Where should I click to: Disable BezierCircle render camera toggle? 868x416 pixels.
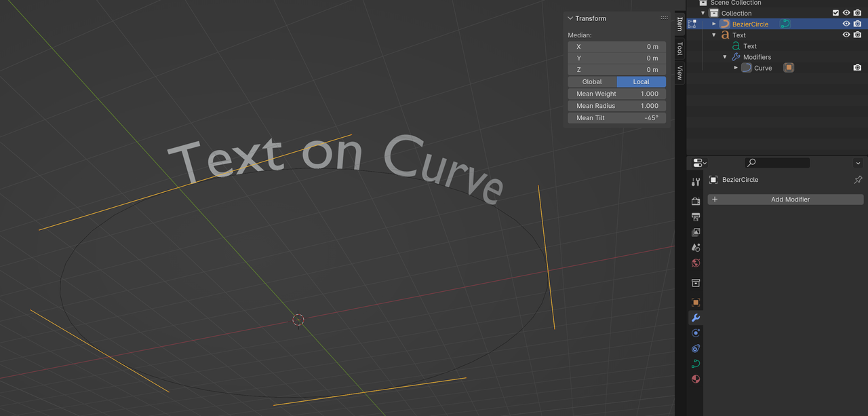pos(856,23)
